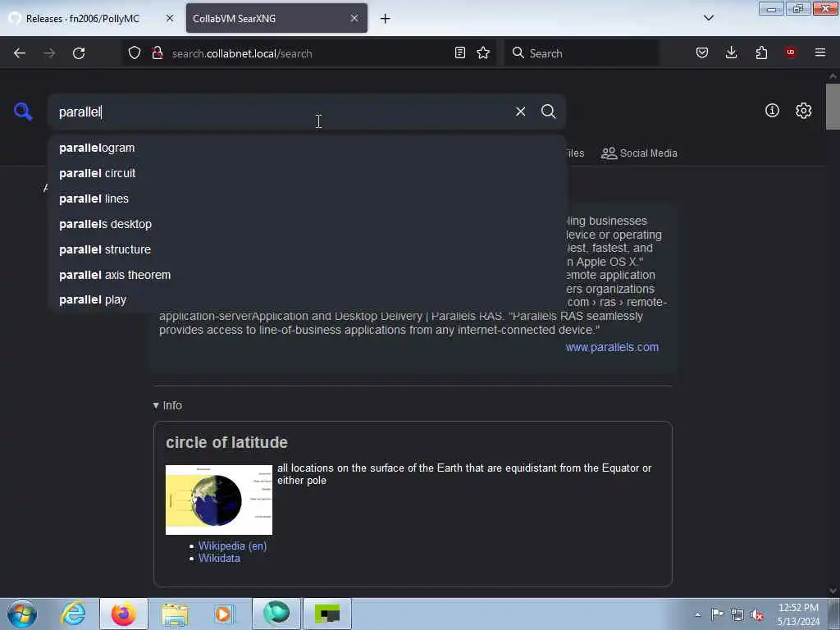The height and width of the screenshot is (630, 840).
Task: Open the Pocket save icon
Action: point(702,52)
